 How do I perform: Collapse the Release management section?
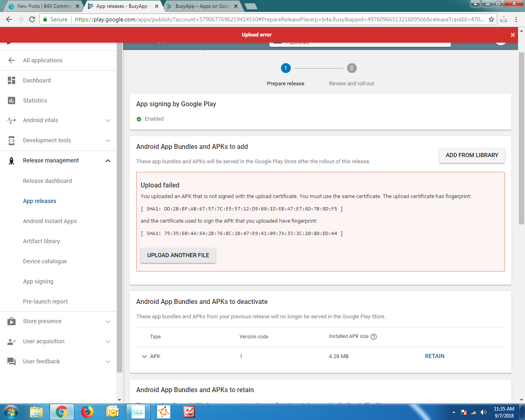coord(108,161)
